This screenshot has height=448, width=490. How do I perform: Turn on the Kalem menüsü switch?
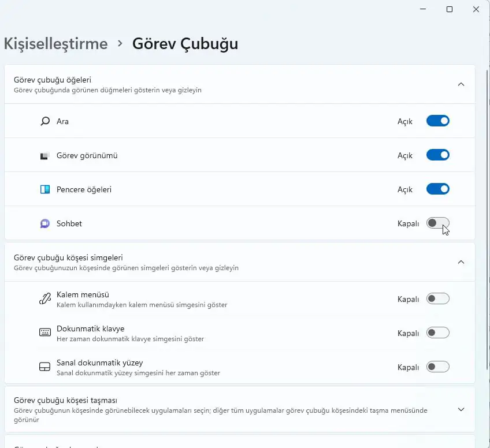pyautogui.click(x=437, y=298)
